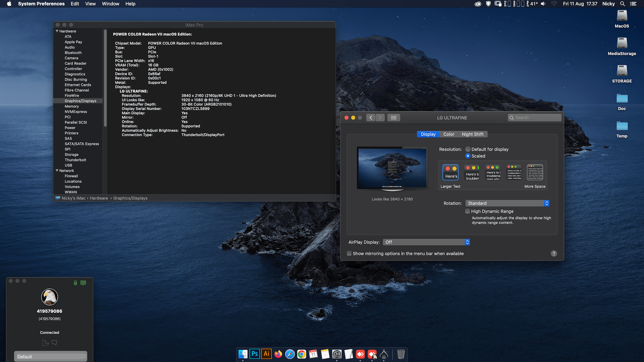The image size is (644, 362).
Task: Click the help question mark button
Action: pos(554,253)
